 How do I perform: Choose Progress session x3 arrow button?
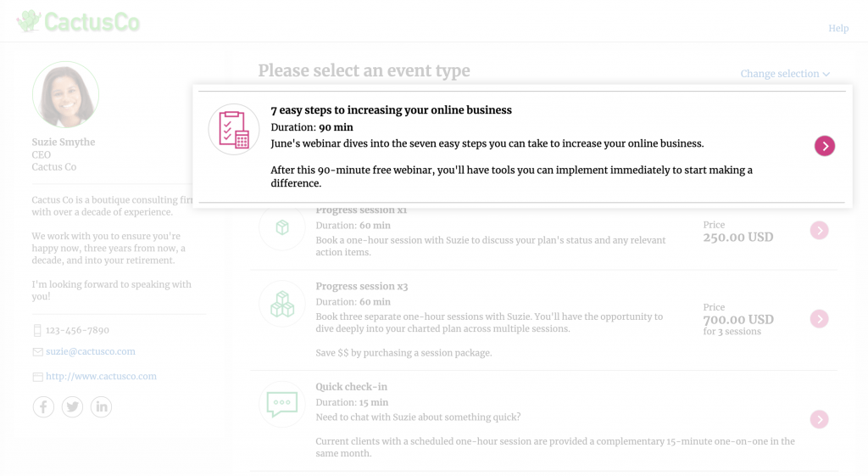click(x=819, y=319)
